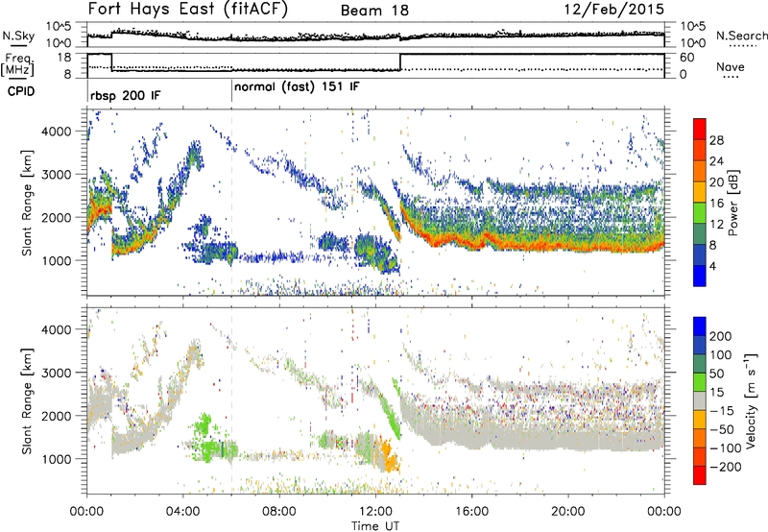Click the 'normal (fast) 151 IF' annotation
The image size is (768, 532).
(x=297, y=87)
